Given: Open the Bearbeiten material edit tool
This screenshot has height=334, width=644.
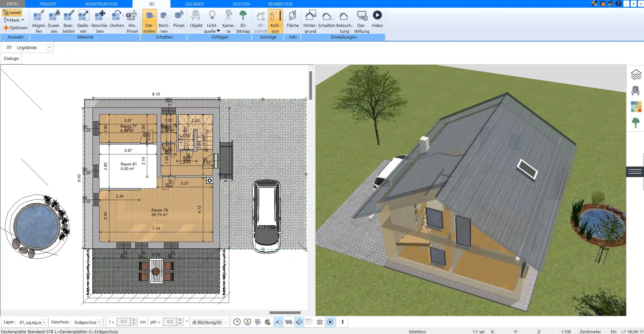Looking at the screenshot, I should click(69, 21).
